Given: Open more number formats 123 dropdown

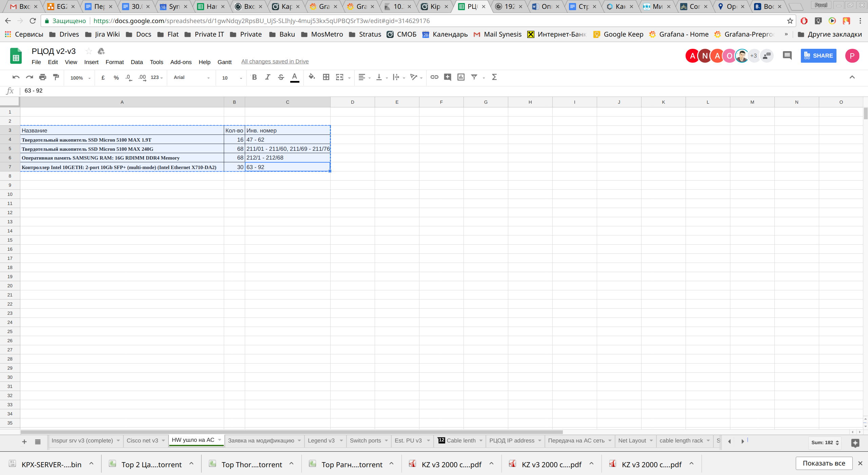Looking at the screenshot, I should (x=157, y=78).
